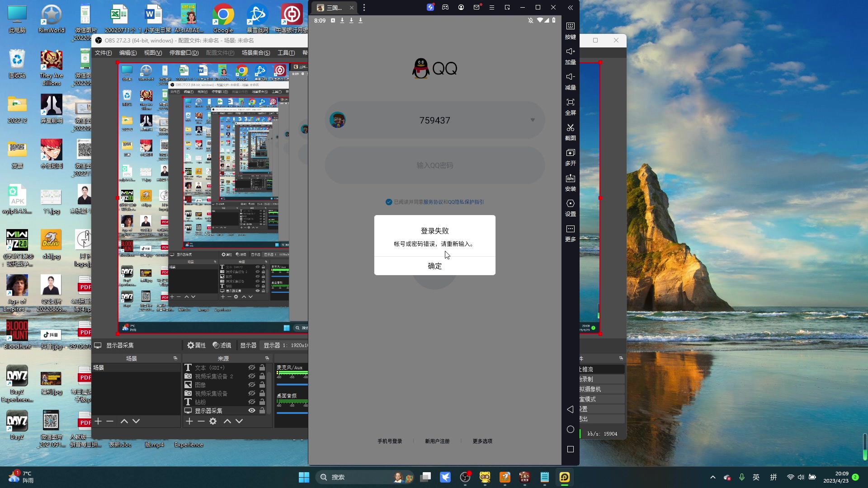Confirm the login failed dialog with 确定
This screenshot has width=868, height=488.
point(435,266)
